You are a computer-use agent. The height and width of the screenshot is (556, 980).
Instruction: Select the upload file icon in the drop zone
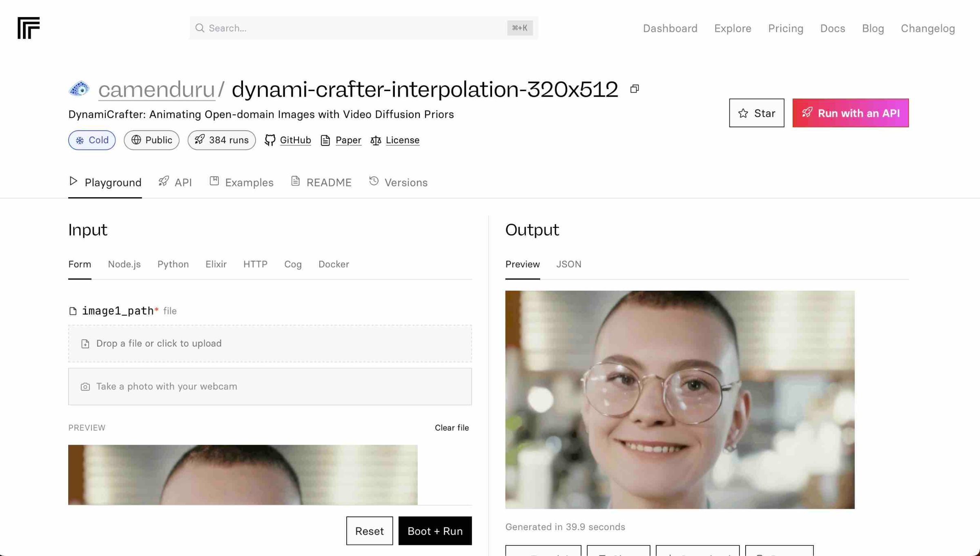[x=85, y=343]
